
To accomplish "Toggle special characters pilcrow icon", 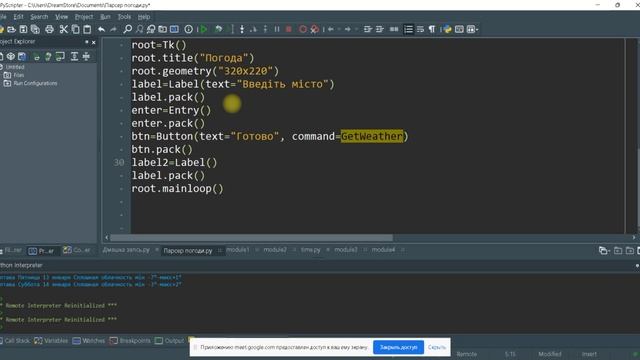I will pyautogui.click(x=432, y=29).
